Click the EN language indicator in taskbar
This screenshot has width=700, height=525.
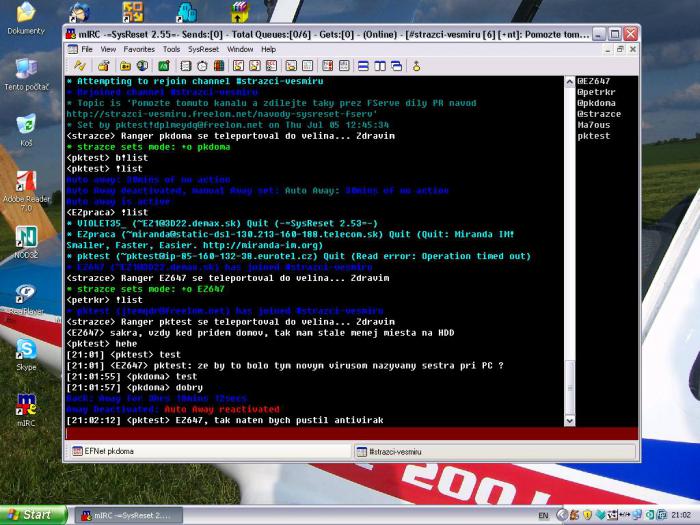pos(543,516)
